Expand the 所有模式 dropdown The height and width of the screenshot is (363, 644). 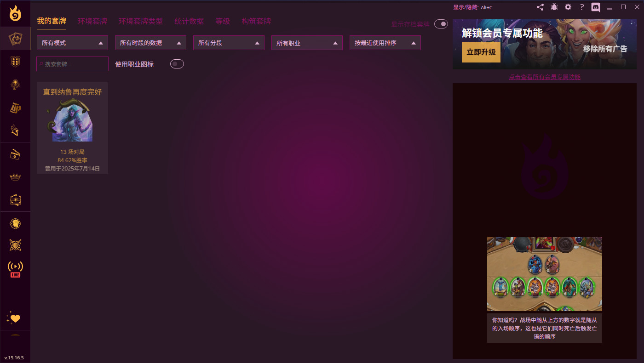tap(72, 43)
